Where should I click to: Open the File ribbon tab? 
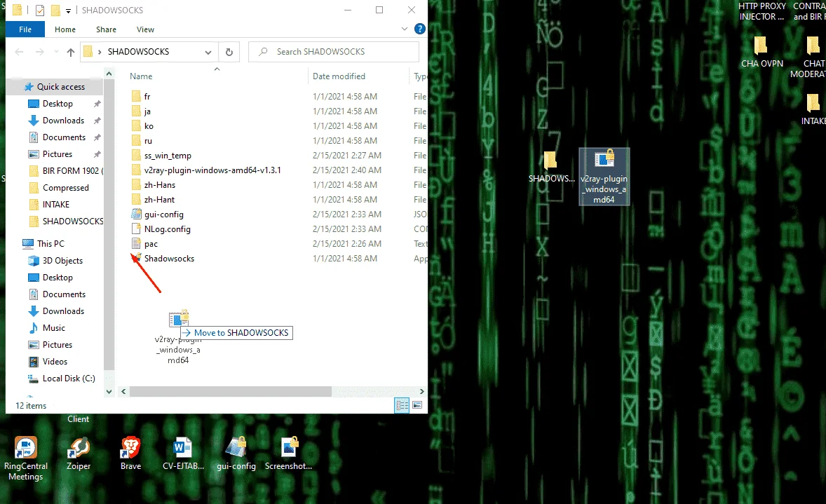[25, 29]
